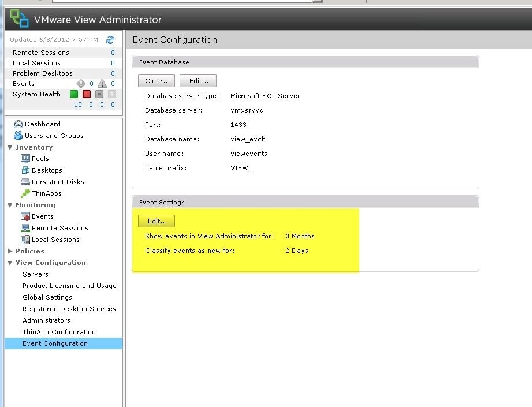Screen dimensions: 532x407
Task: Click the gray System Health status square
Action: pyautogui.click(x=99, y=94)
